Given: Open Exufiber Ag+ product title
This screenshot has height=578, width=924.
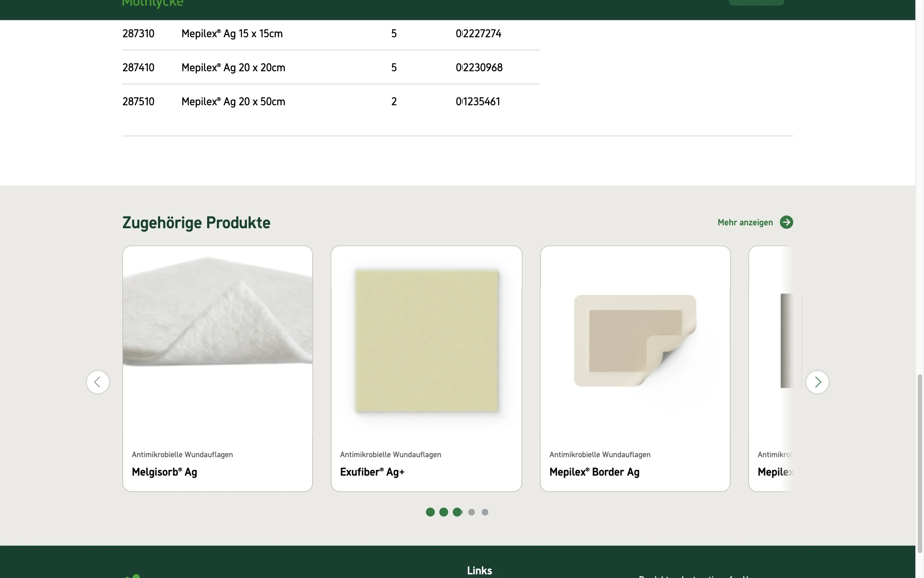Looking at the screenshot, I should (x=372, y=472).
